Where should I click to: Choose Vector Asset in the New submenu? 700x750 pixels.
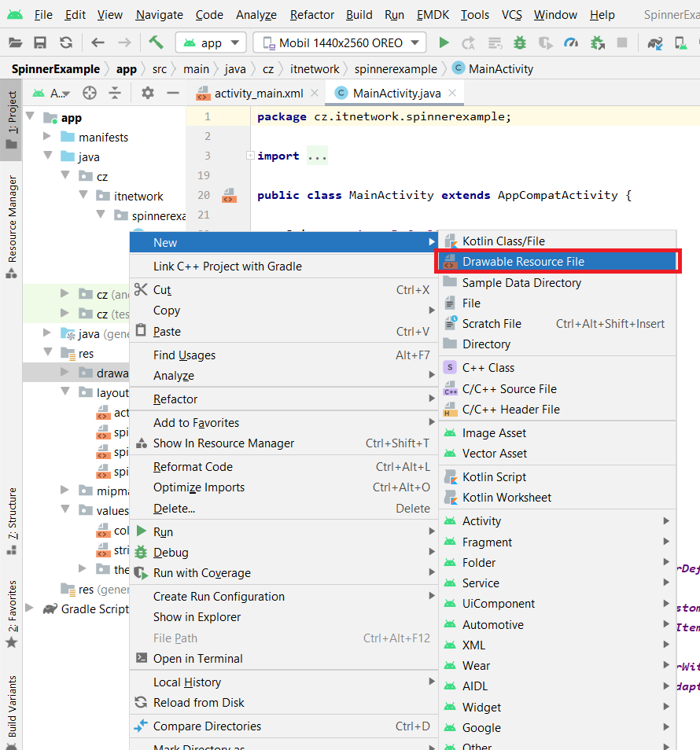[494, 454]
